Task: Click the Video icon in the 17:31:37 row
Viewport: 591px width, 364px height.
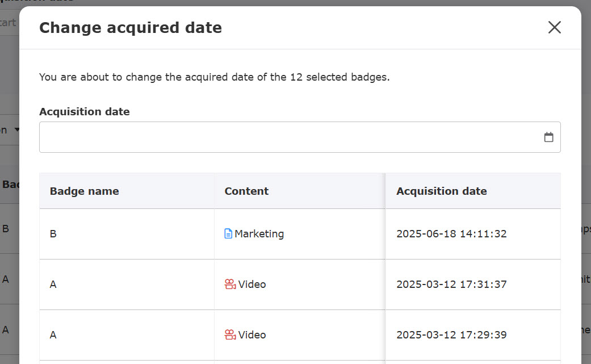Action: (x=230, y=284)
